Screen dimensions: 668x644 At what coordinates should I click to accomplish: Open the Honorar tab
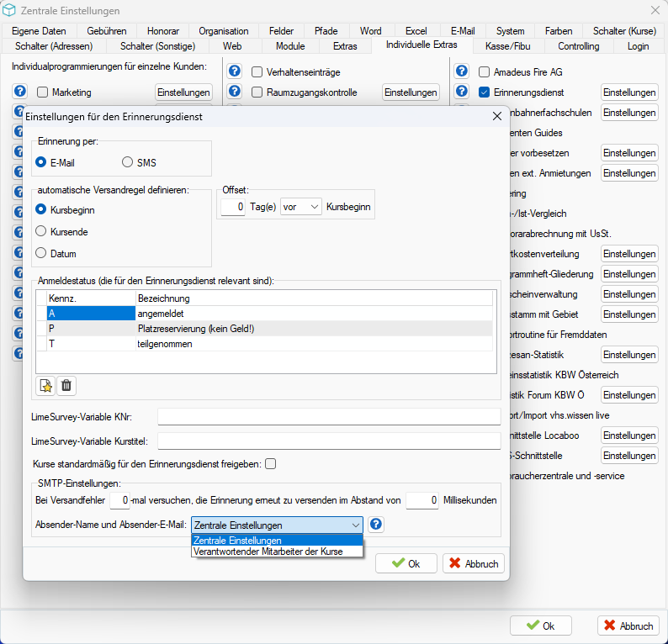point(162,31)
